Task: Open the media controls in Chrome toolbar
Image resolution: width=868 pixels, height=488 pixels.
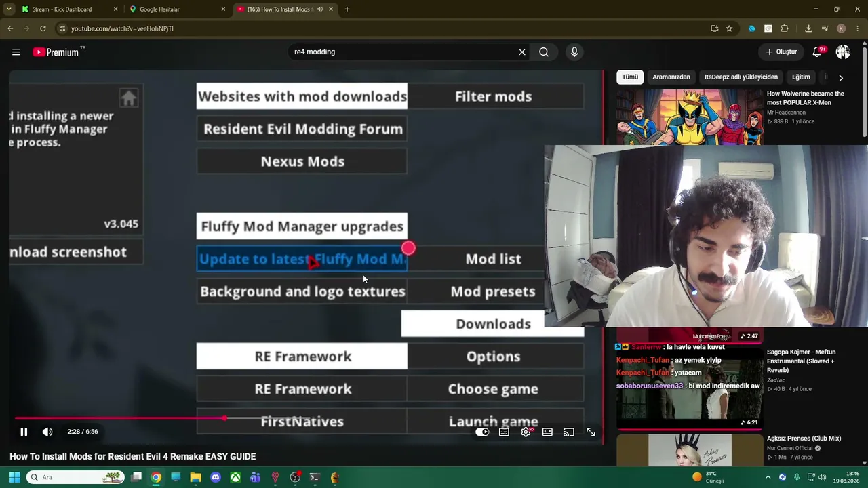Action: (x=825, y=28)
